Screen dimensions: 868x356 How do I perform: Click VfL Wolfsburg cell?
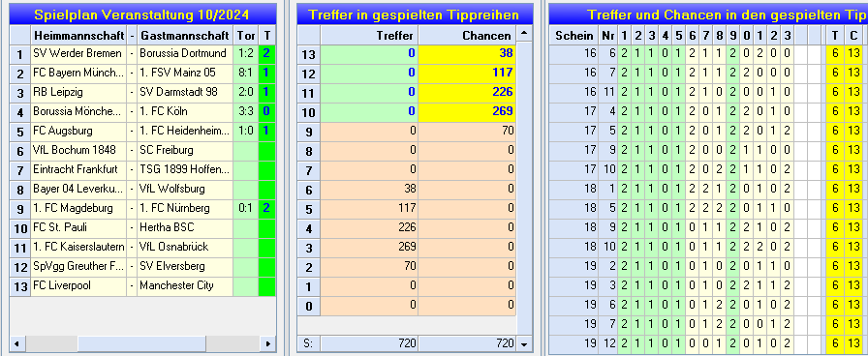(x=185, y=189)
